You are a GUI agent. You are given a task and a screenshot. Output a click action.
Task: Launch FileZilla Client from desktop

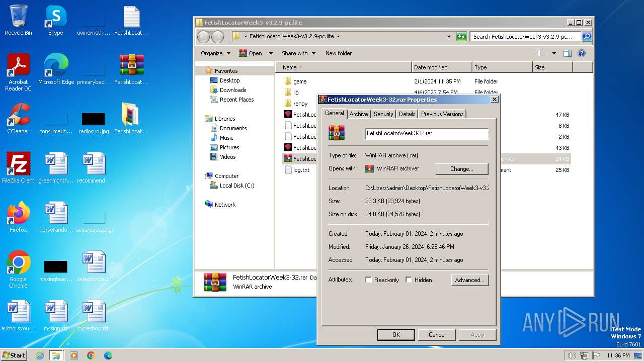[18, 168]
